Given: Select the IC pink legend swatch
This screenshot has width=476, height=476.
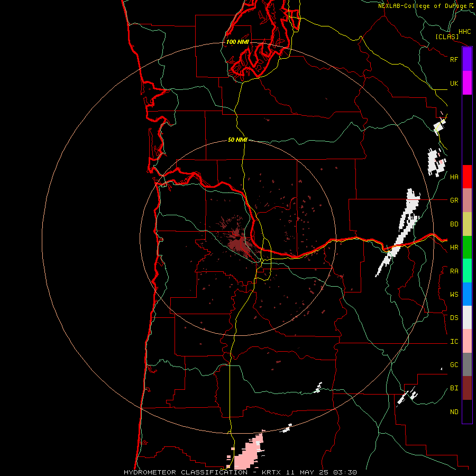Looking at the screenshot, I should [x=467, y=341].
